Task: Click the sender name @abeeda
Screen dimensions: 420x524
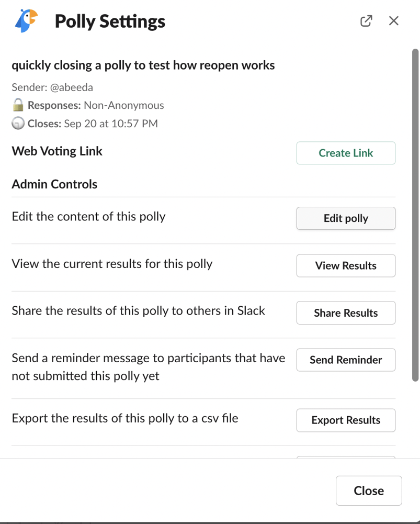Action: [72, 87]
